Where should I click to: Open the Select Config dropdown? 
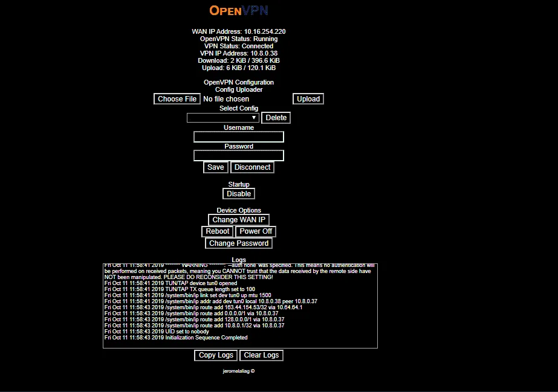[222, 118]
